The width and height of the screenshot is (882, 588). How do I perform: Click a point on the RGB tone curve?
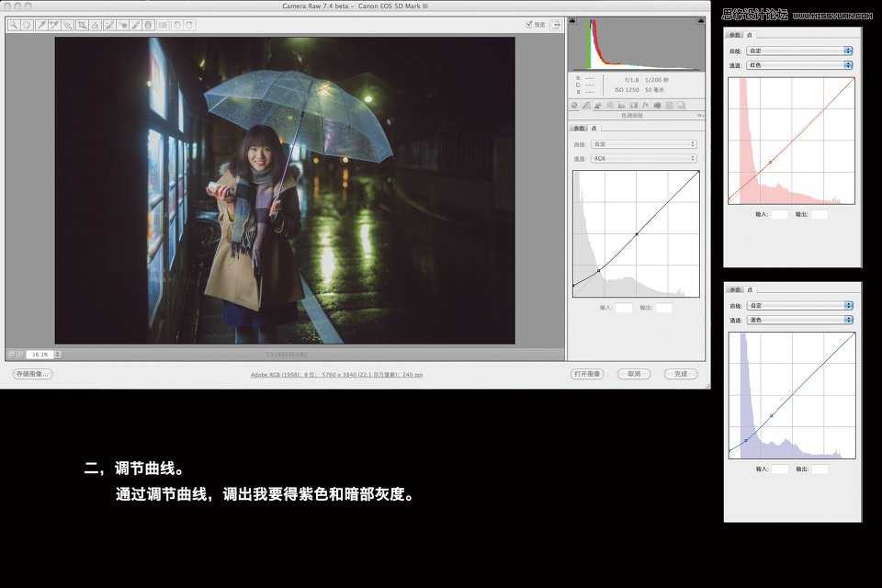coord(638,234)
